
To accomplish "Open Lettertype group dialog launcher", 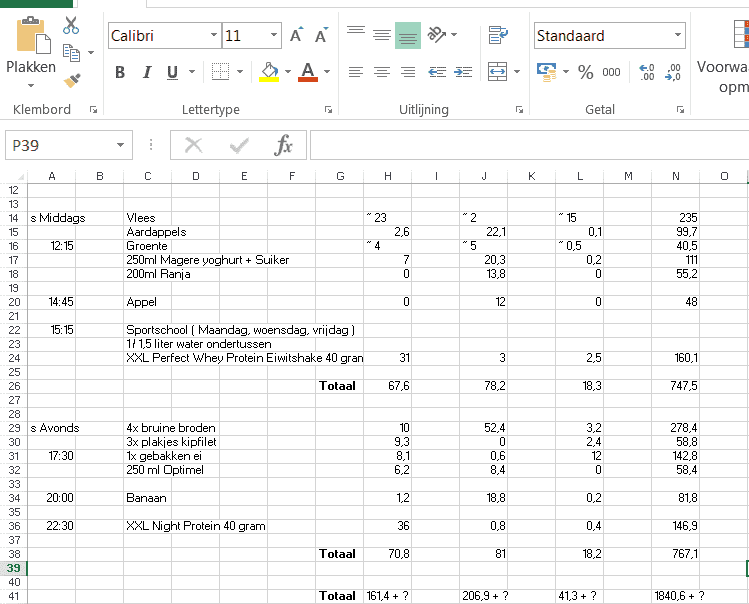I will pyautogui.click(x=328, y=110).
